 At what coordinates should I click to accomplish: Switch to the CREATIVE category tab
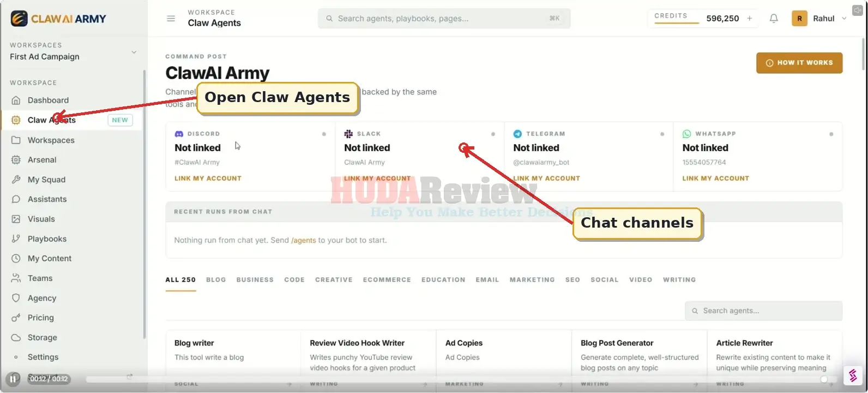point(334,280)
